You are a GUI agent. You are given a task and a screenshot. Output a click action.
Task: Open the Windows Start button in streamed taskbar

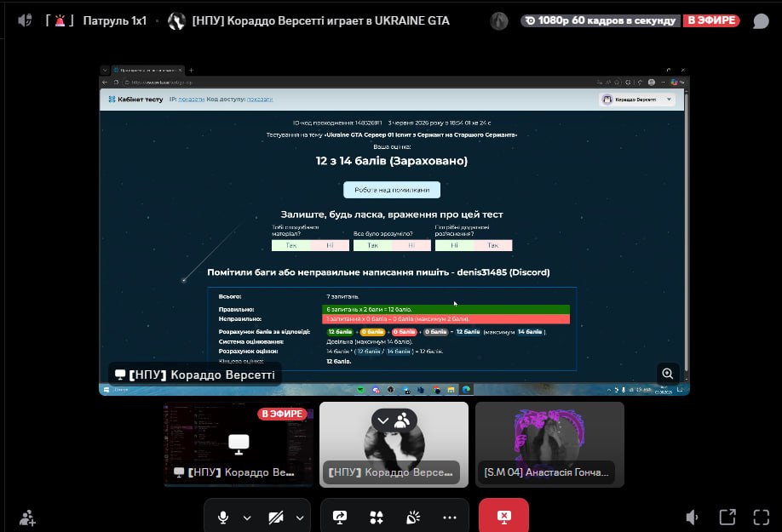106,390
